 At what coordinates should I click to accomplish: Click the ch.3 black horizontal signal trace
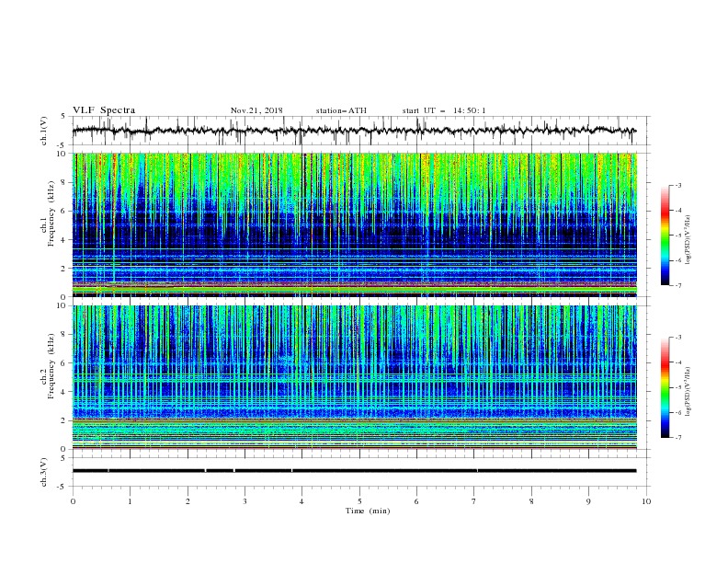354,471
